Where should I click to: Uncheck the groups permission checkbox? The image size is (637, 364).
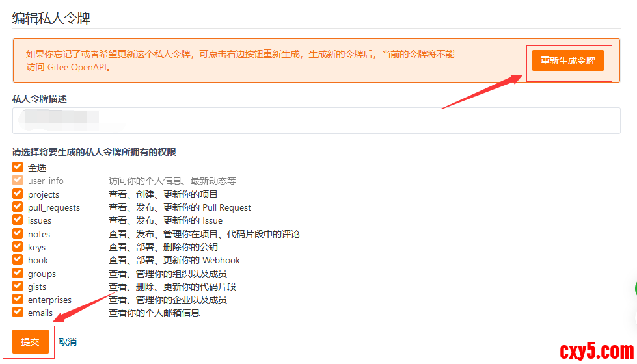[18, 273]
